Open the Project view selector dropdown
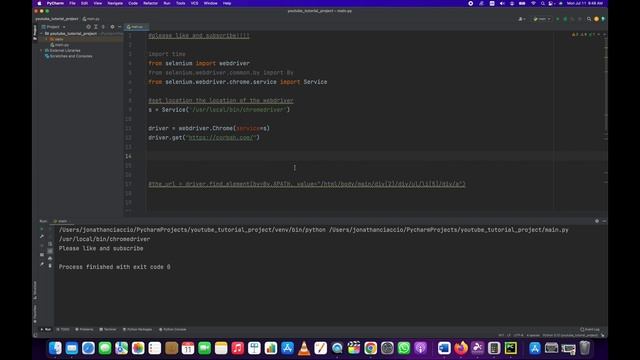Viewport: 640px width, 360px height. point(53,27)
